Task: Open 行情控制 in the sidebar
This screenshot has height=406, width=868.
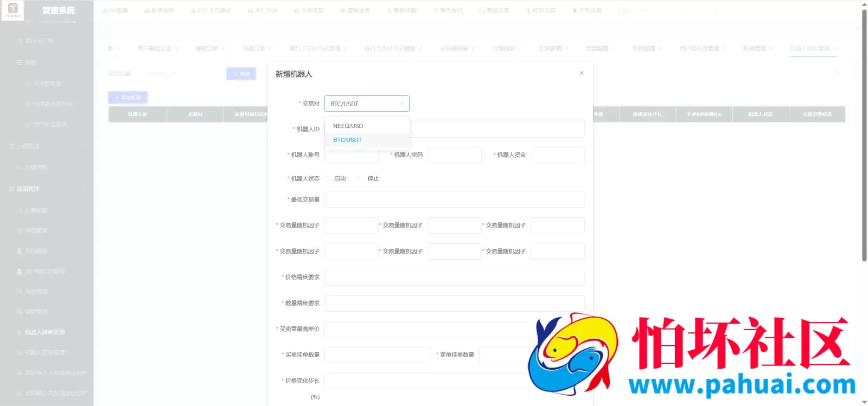Action: 36,167
